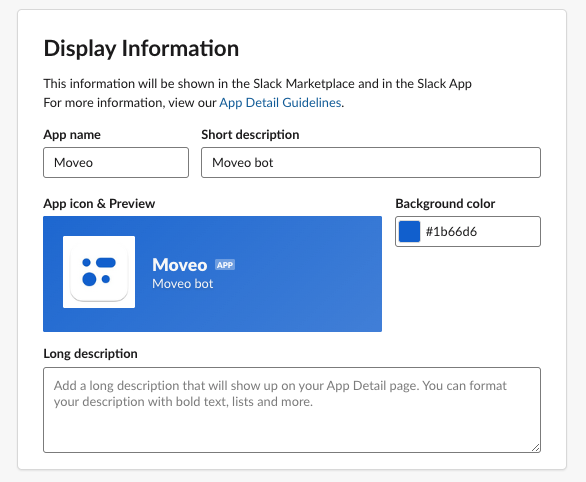Click the Moveo app icon thumbnail
The height and width of the screenshot is (482, 586).
[99, 272]
